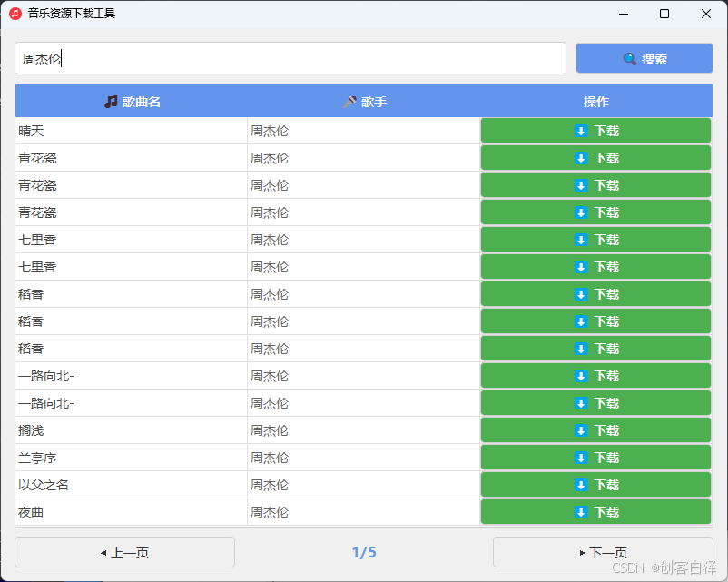Download the song 以父之名

click(595, 485)
